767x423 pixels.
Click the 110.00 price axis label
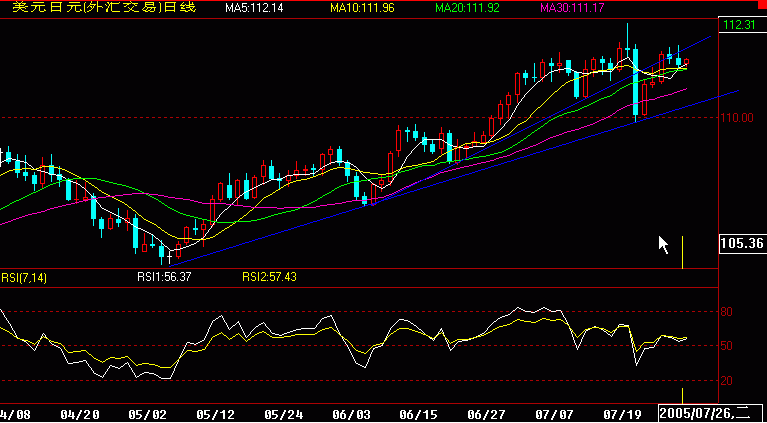coord(737,118)
